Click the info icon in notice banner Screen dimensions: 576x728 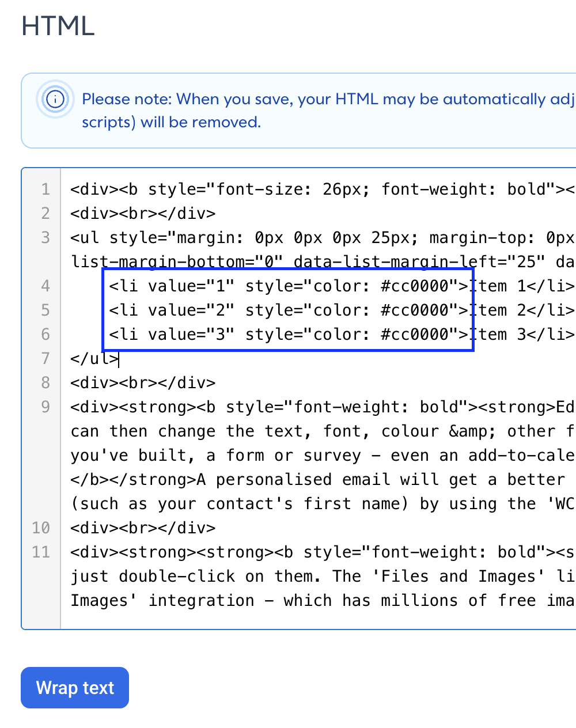[55, 99]
